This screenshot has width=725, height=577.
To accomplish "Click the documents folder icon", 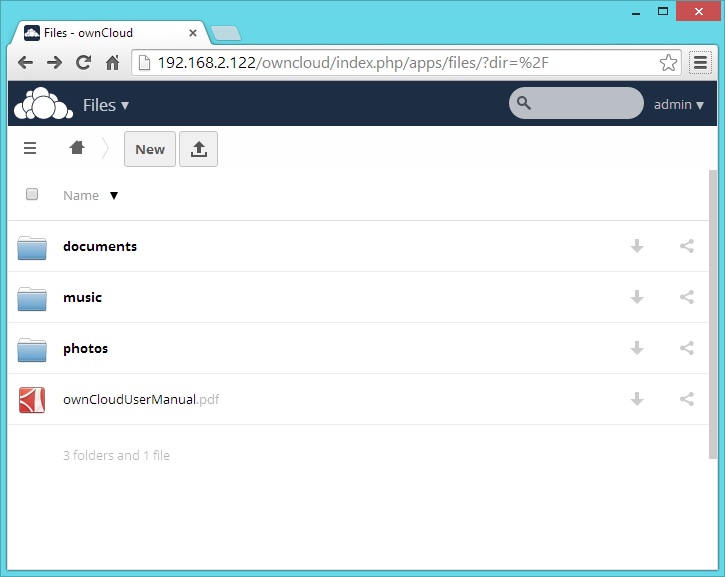I will pos(32,248).
